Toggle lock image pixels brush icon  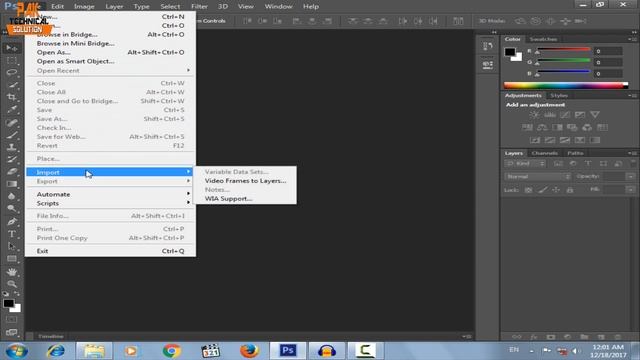pos(542,190)
